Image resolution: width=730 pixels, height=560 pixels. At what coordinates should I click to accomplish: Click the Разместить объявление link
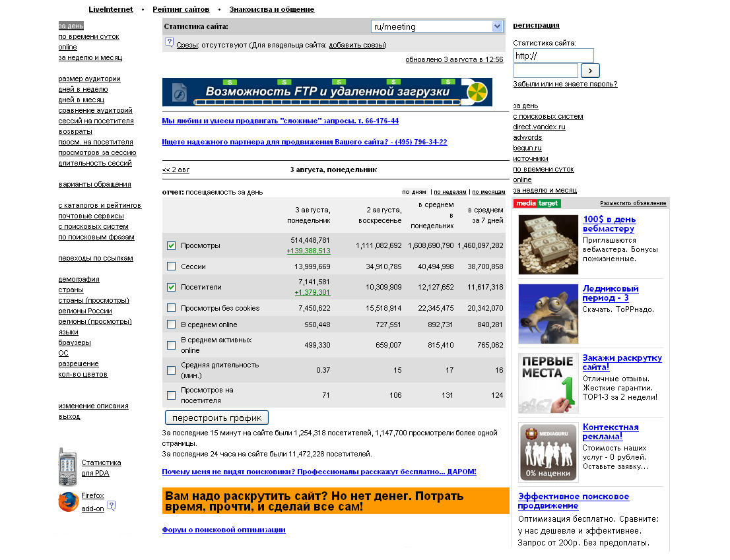633,203
